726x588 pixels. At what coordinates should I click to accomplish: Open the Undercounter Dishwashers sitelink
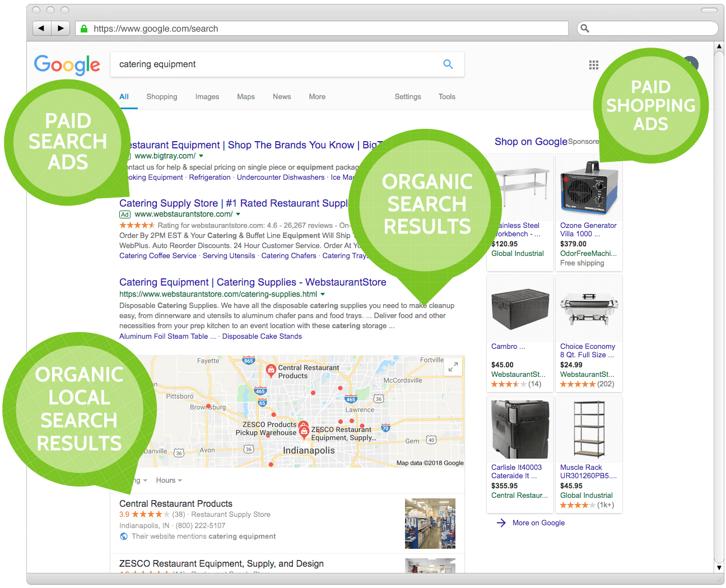[x=281, y=178]
